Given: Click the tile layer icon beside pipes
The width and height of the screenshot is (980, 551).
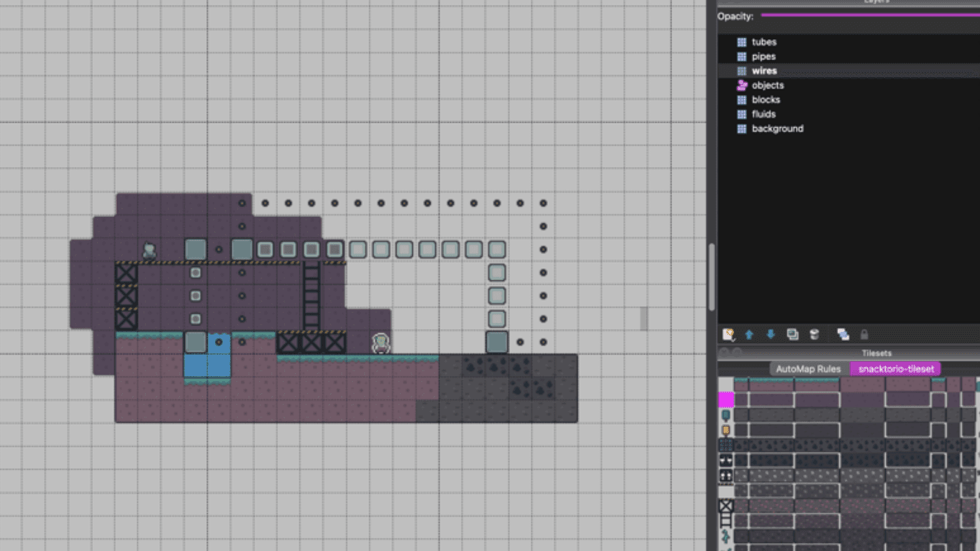Looking at the screenshot, I should [741, 56].
